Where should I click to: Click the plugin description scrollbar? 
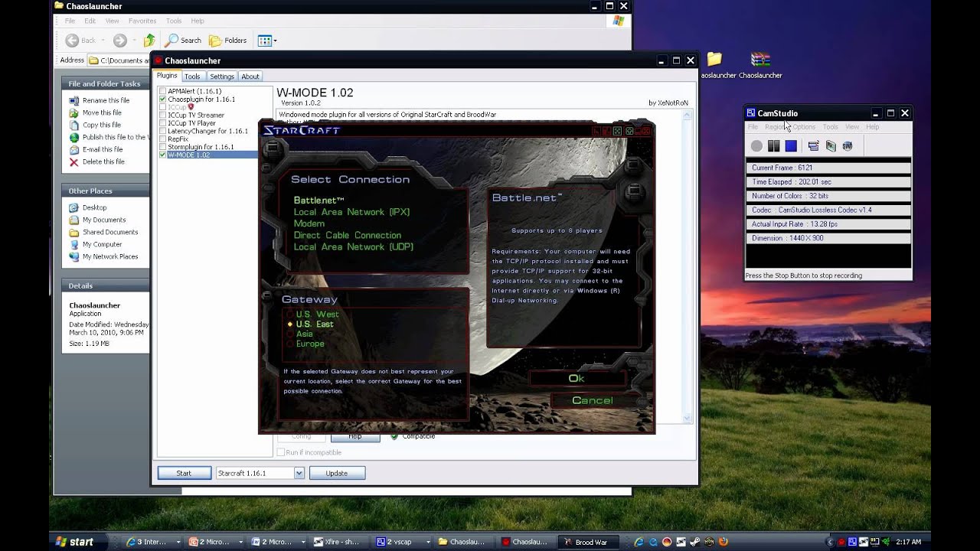688,267
